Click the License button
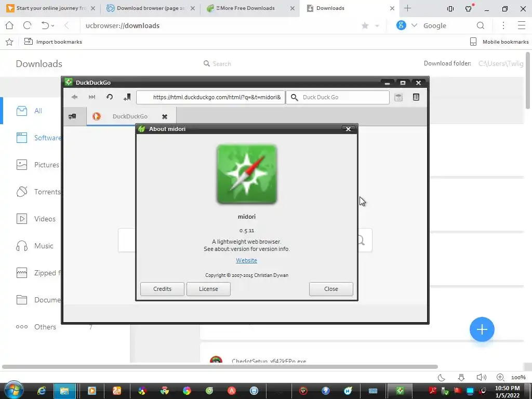The height and width of the screenshot is (399, 532). (x=208, y=289)
